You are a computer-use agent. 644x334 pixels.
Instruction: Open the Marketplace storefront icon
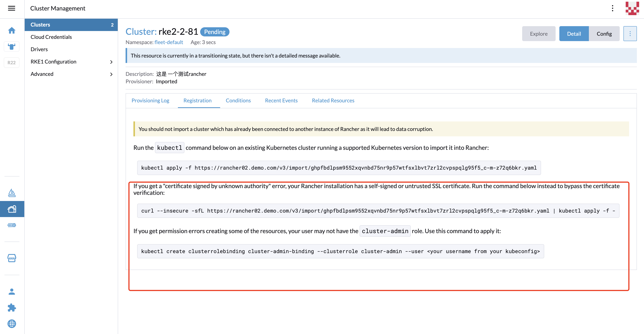click(x=12, y=258)
